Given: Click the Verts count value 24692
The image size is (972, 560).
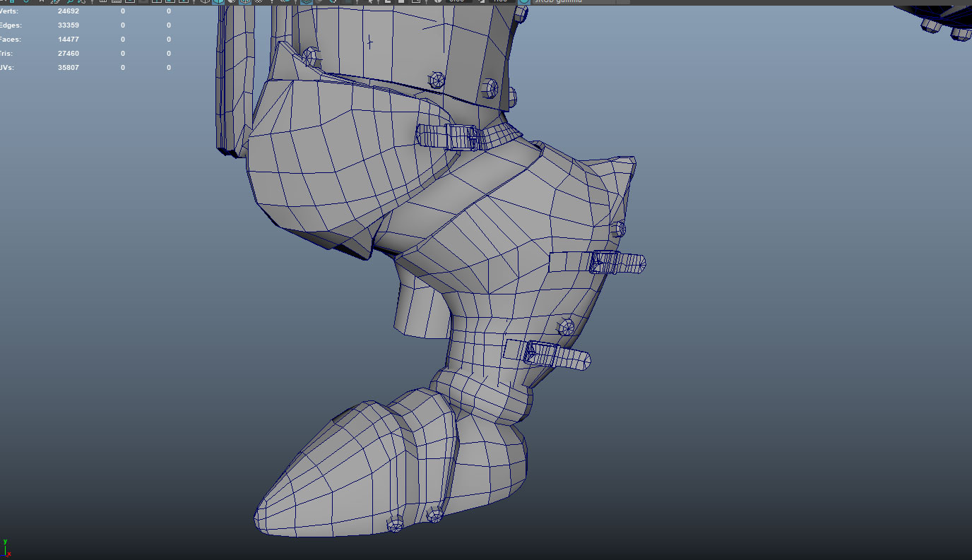Looking at the screenshot, I should (69, 11).
